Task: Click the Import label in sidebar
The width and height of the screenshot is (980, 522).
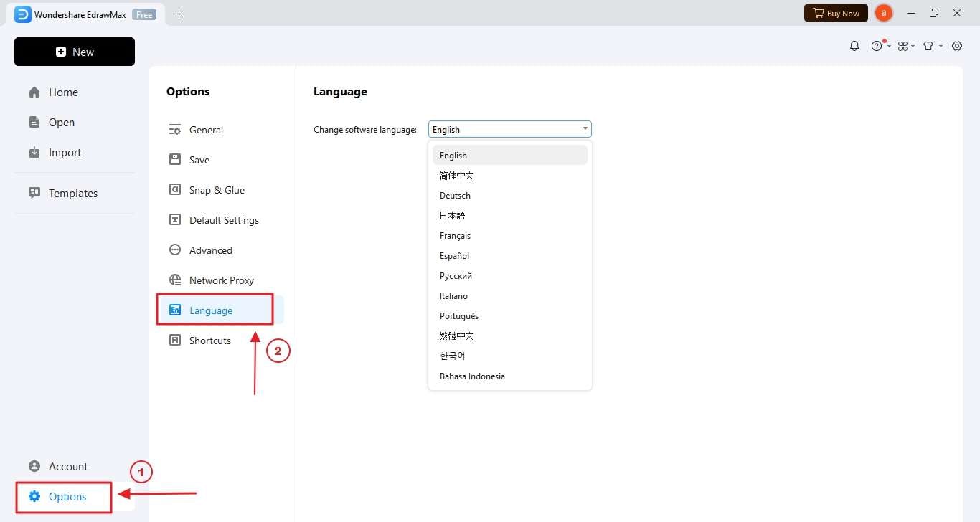Action: [x=65, y=153]
